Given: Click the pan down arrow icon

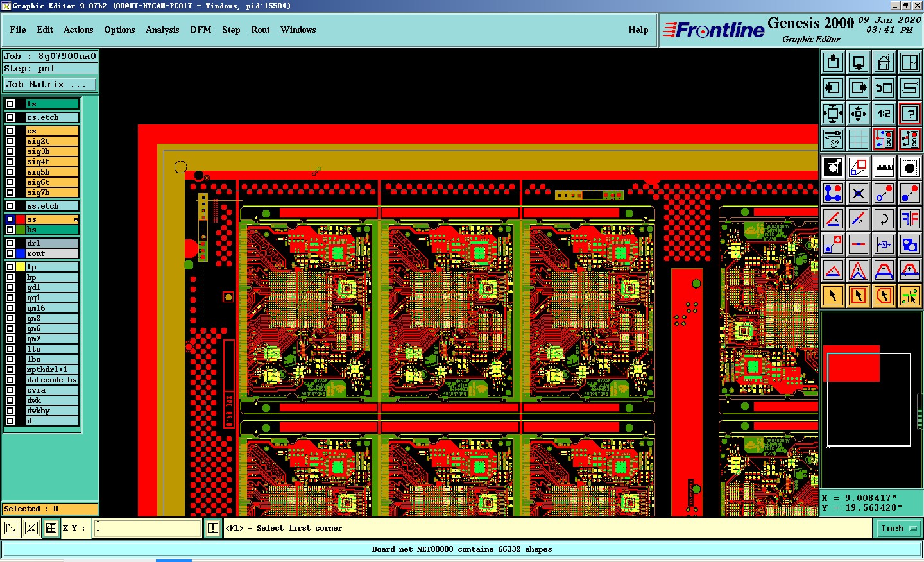Looking at the screenshot, I should 859,62.
